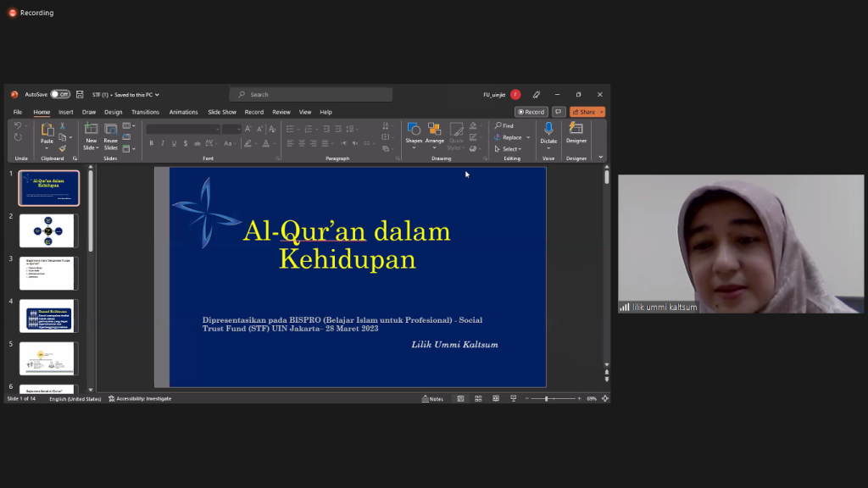Select the Format Painter brush
Viewport: 868px width, 488px height.
pyautogui.click(x=63, y=148)
